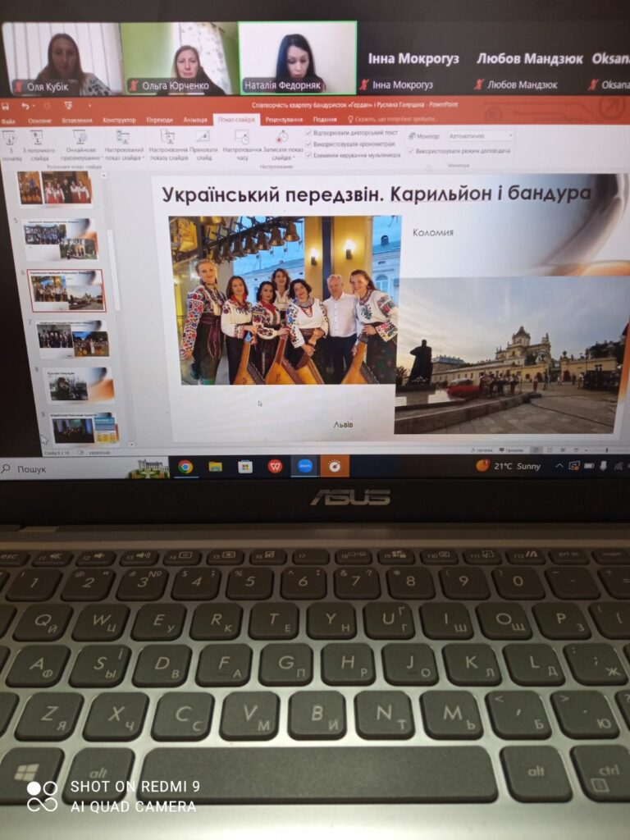Toggle Play narrations checkbox

[x=308, y=132]
